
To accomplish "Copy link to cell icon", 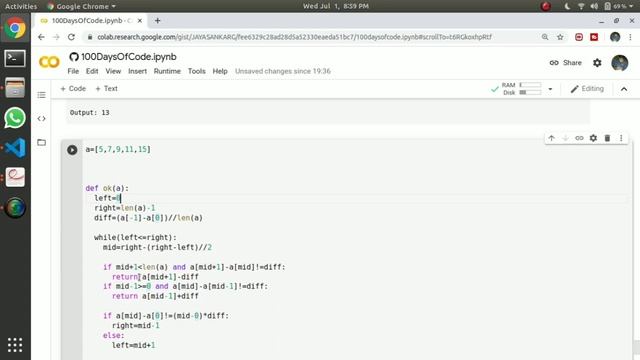I will point(579,138).
